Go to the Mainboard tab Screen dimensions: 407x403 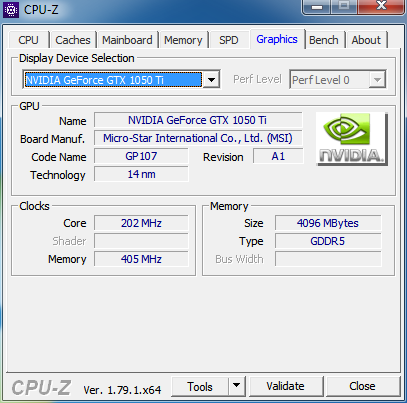[127, 40]
